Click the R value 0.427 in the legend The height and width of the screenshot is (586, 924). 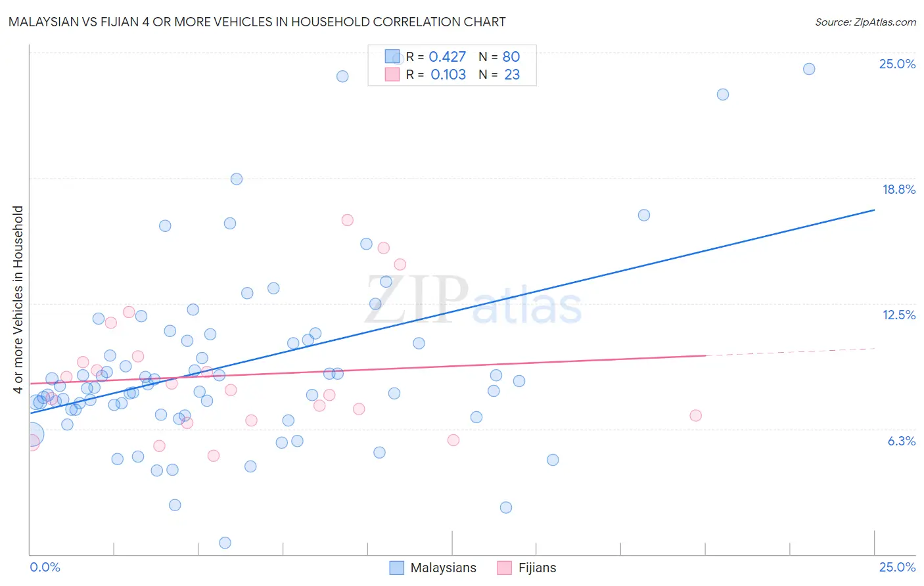[447, 57]
